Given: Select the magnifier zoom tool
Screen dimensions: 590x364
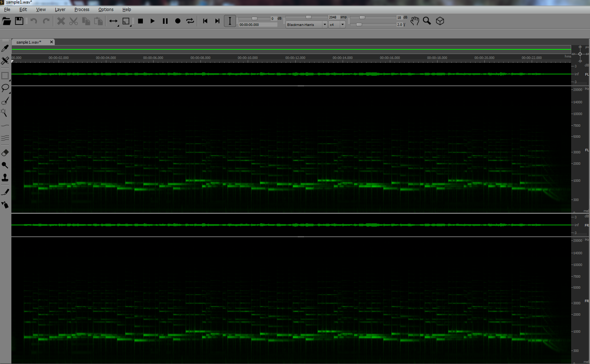Looking at the screenshot, I should [427, 21].
